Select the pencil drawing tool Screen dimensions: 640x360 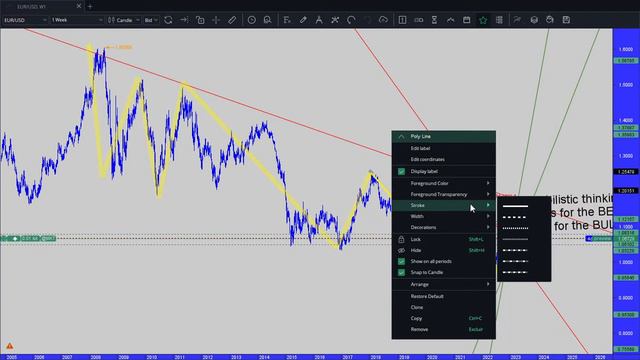pos(303,20)
